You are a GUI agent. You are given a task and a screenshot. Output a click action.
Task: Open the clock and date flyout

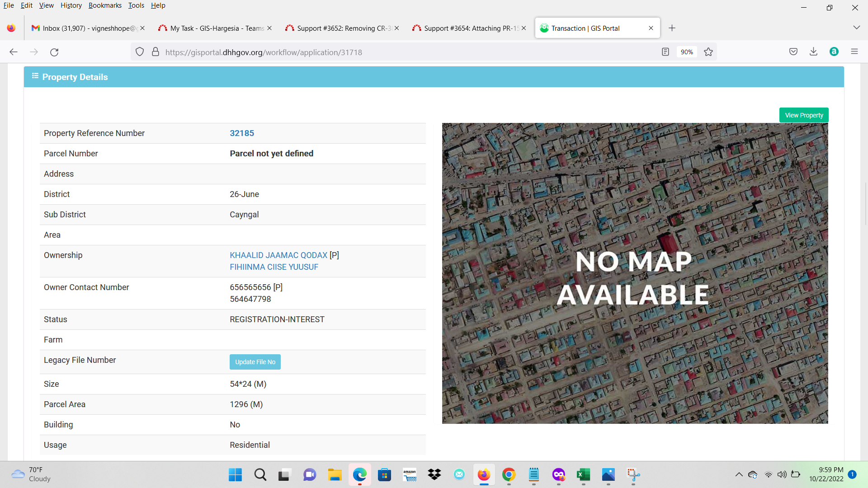[826, 474]
